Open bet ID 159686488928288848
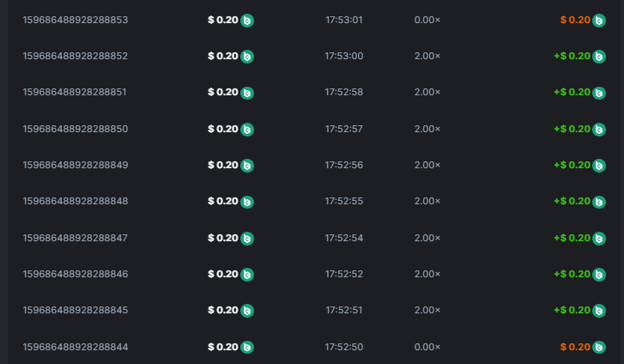 tap(75, 202)
